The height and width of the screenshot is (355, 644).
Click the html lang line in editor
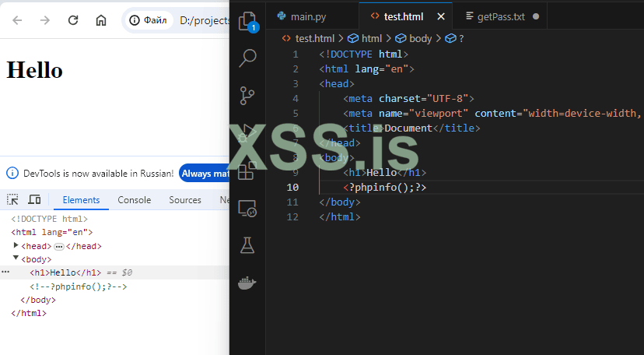(367, 69)
